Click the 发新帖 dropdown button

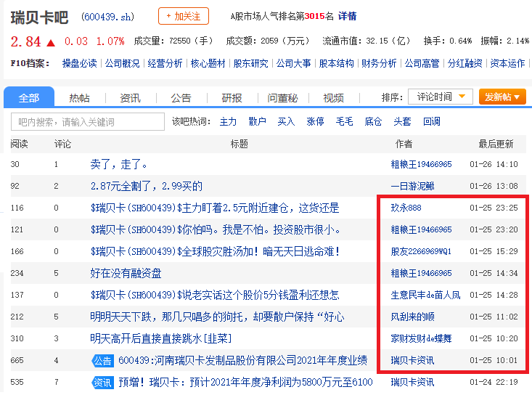[502, 97]
